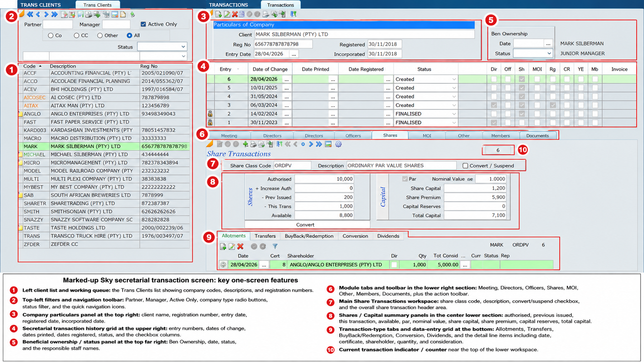
Task: Tick the Convert / Suspend checkbox
Action: (465, 166)
